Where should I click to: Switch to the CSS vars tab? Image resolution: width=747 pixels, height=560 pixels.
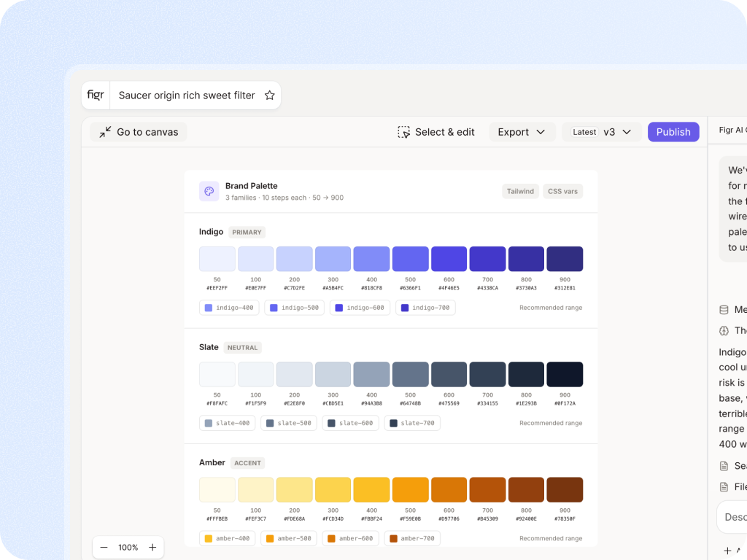[x=562, y=192]
